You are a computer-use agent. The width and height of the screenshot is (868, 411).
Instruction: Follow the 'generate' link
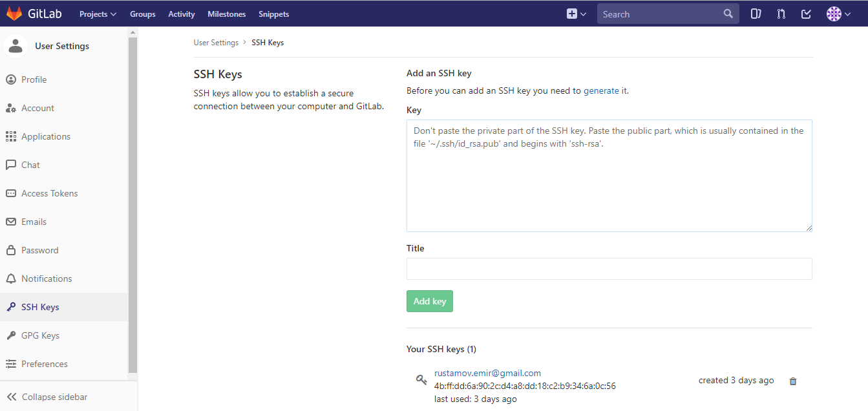[x=601, y=90]
